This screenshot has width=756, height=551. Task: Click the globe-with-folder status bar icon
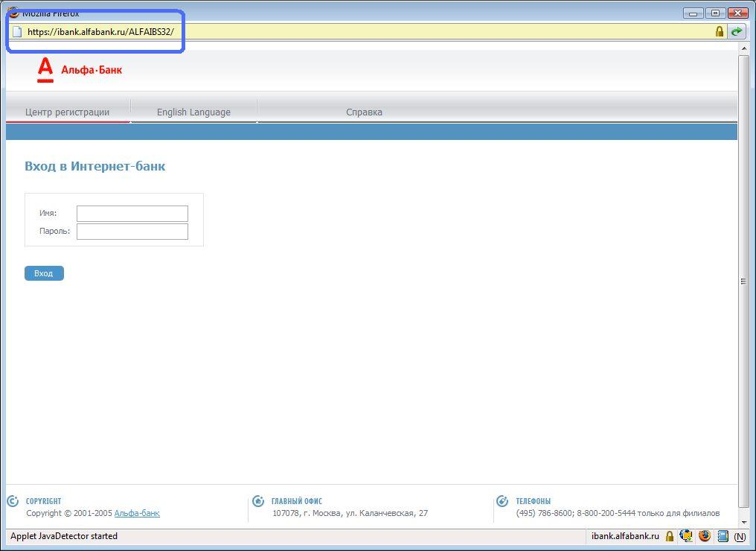click(x=686, y=535)
